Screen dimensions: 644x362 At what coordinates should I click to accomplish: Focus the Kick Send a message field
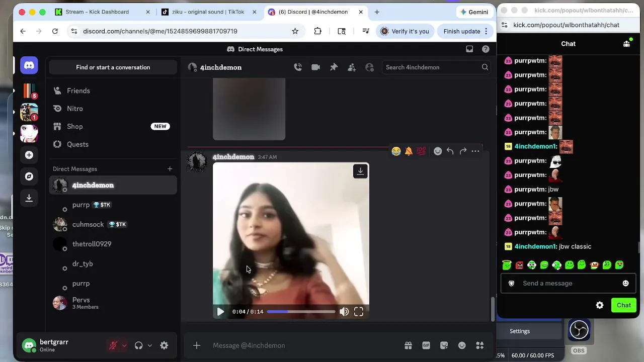[x=569, y=284]
